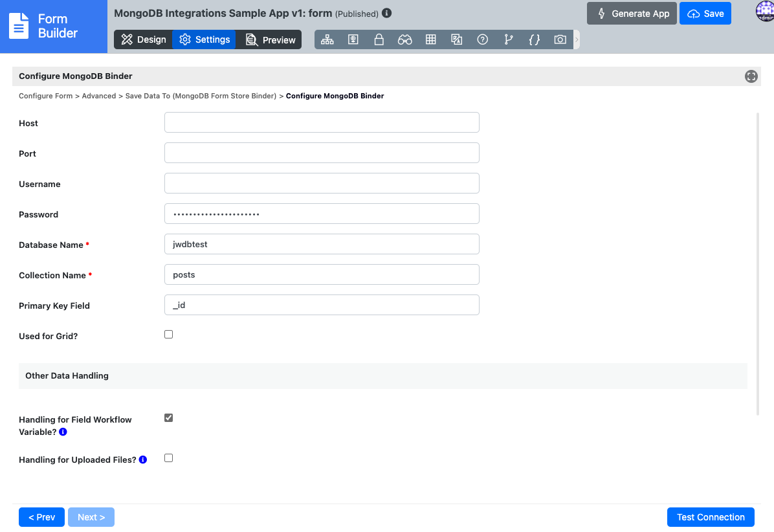
Task: Click the admin user avatar
Action: click(x=765, y=11)
